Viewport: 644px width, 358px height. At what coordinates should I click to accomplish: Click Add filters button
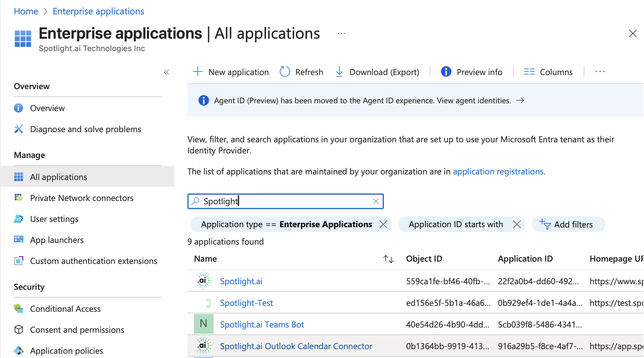568,225
